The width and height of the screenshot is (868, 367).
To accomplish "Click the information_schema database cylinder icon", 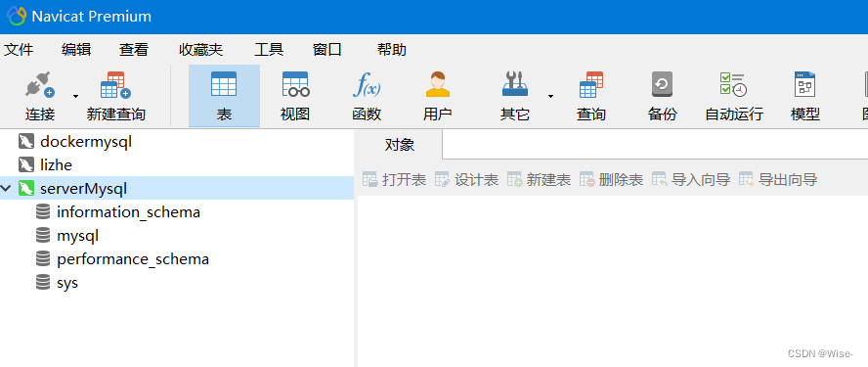I will pos(43,212).
